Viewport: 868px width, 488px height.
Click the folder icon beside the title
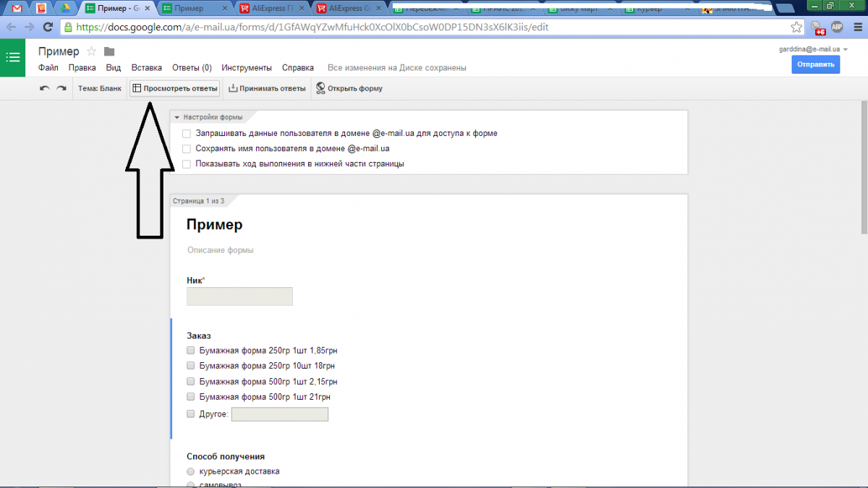[x=109, y=51]
